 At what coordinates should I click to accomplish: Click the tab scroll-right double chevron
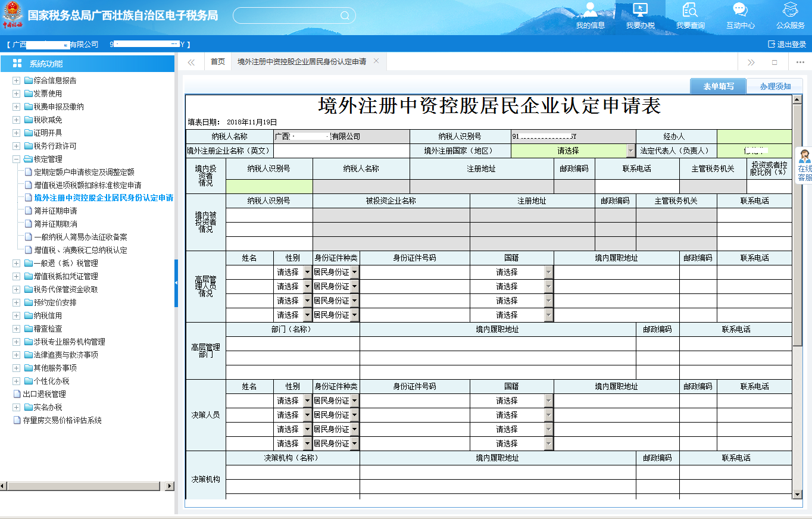click(751, 62)
